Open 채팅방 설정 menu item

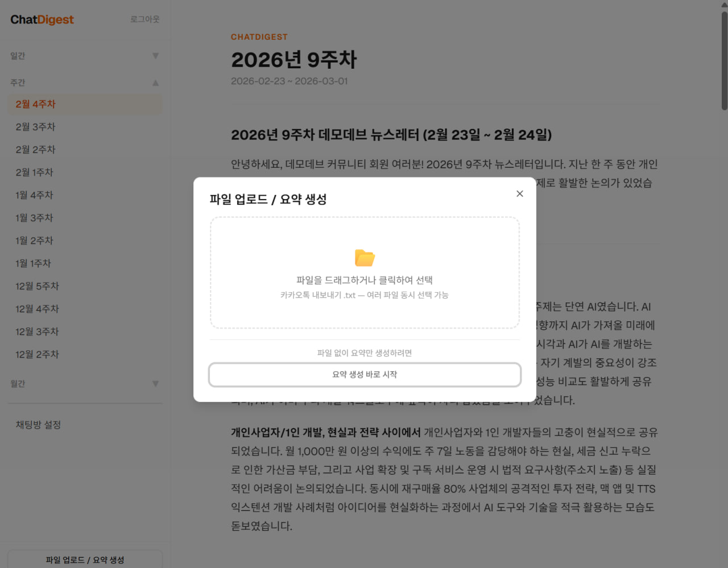tap(38, 425)
